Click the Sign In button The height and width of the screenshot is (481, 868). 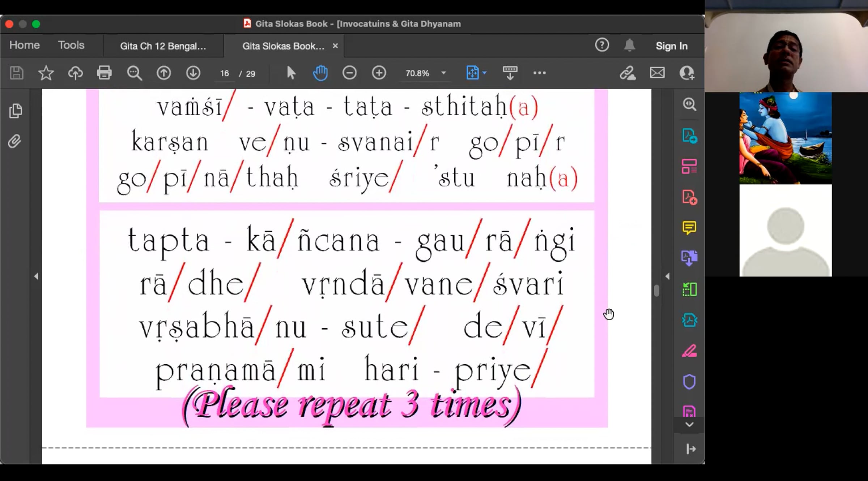point(671,46)
